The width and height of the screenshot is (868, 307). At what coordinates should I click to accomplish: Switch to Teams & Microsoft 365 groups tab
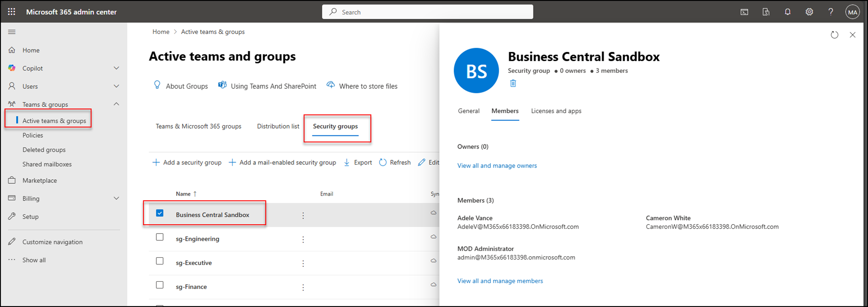(x=198, y=126)
